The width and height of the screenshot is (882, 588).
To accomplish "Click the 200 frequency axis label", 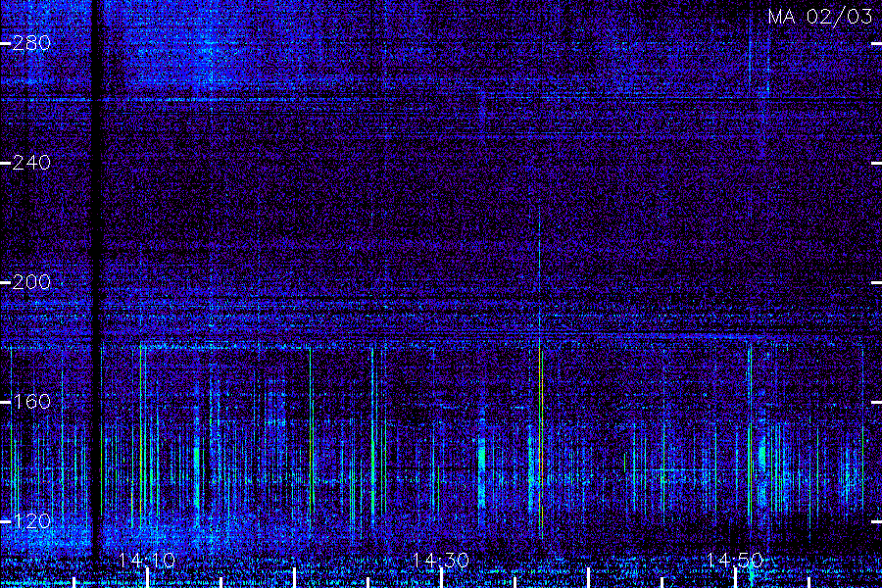I will 31,282.
